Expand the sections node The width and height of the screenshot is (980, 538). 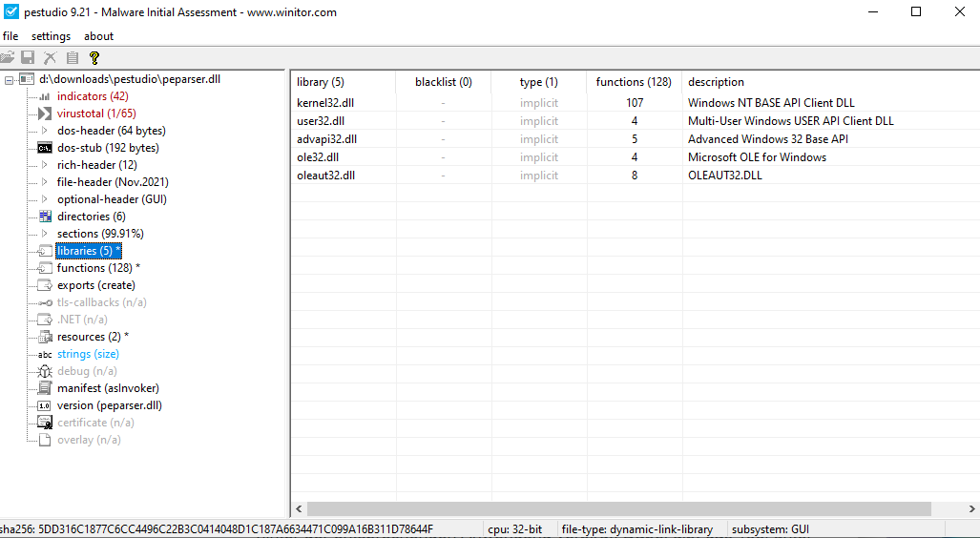pyautogui.click(x=45, y=234)
